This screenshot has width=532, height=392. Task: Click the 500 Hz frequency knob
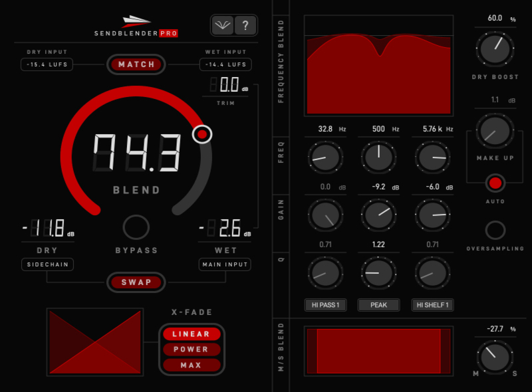click(x=378, y=157)
